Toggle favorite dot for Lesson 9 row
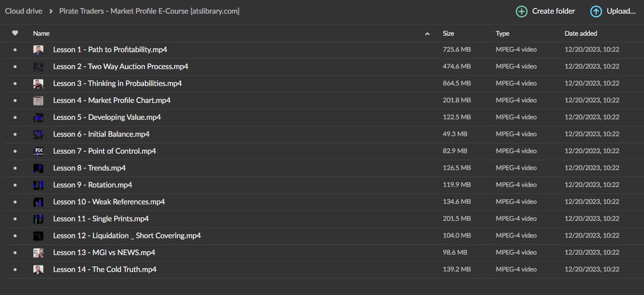 [x=15, y=185]
